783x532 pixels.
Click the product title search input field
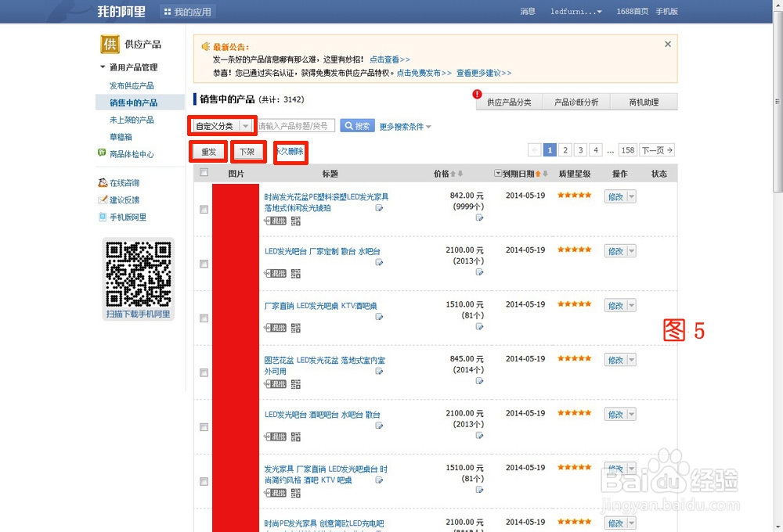296,126
